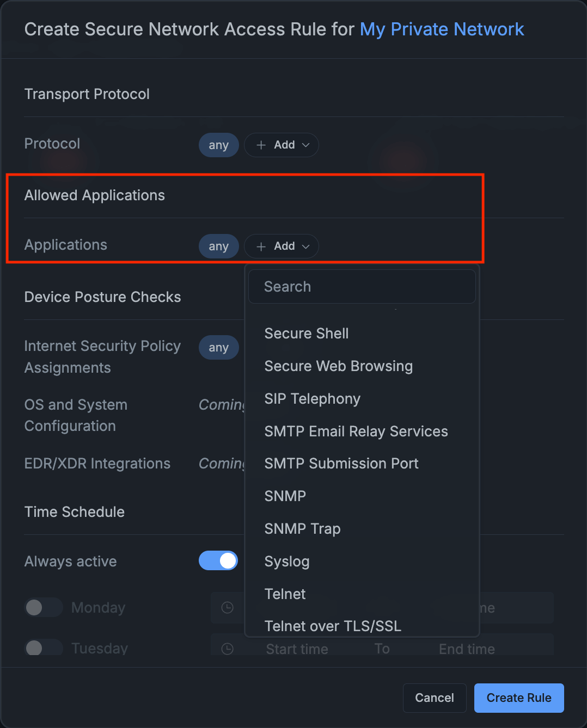This screenshot has height=728, width=587.
Task: Expand the Add dropdown chevron for Protocol
Action: click(x=305, y=145)
